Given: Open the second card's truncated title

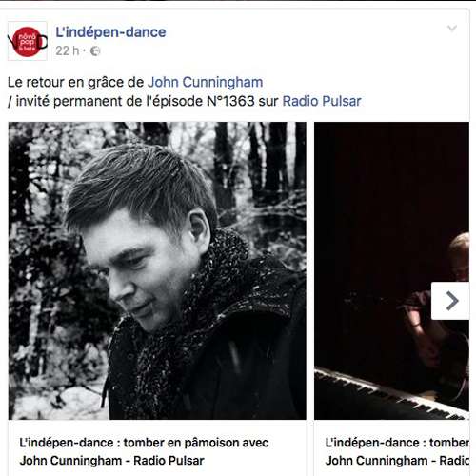Looking at the screenshot, I should [397, 443].
